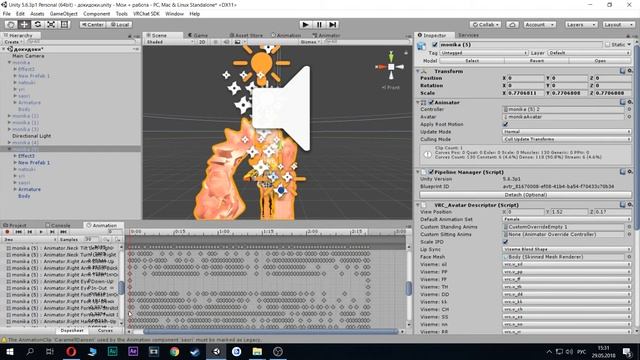Image resolution: width=640 pixels, height=360 pixels.
Task: Open the Lip Sync dropdown
Action: pyautogui.click(x=567, y=249)
